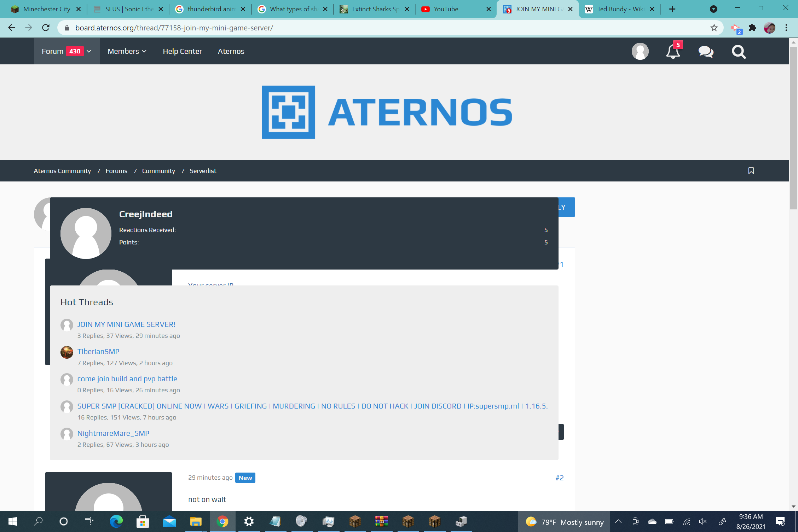Screen dimensions: 798x532
Task: Click the page vertical scrollbar thumb
Action: tap(794, 127)
